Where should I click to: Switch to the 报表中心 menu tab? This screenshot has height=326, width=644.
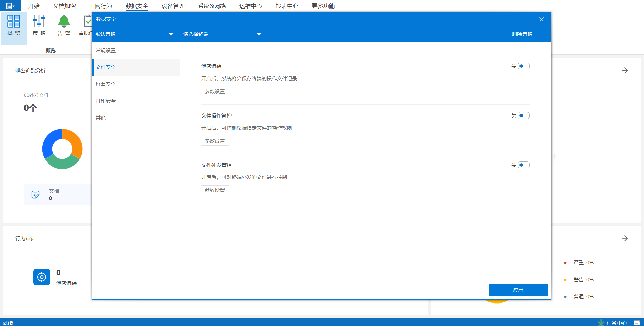(287, 6)
